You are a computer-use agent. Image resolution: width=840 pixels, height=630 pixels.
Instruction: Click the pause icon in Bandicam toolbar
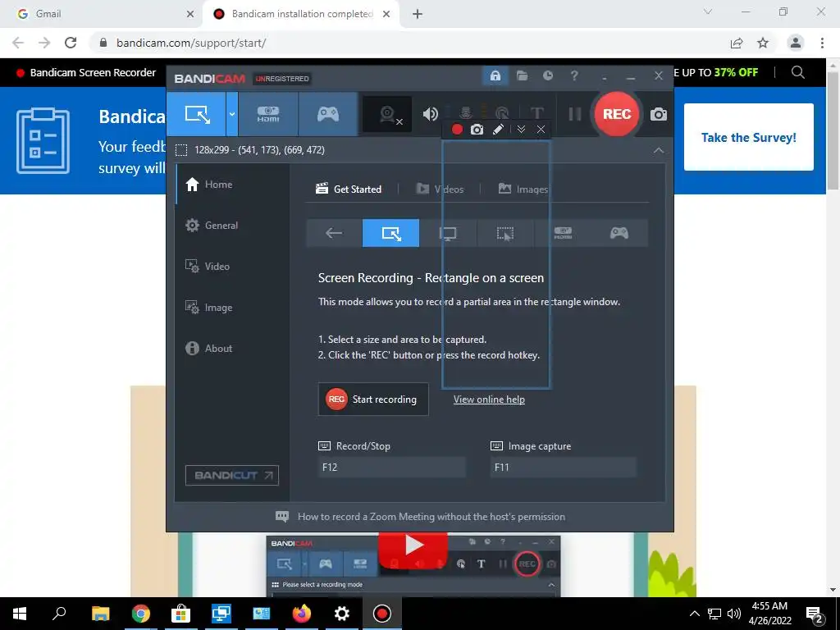click(x=575, y=114)
